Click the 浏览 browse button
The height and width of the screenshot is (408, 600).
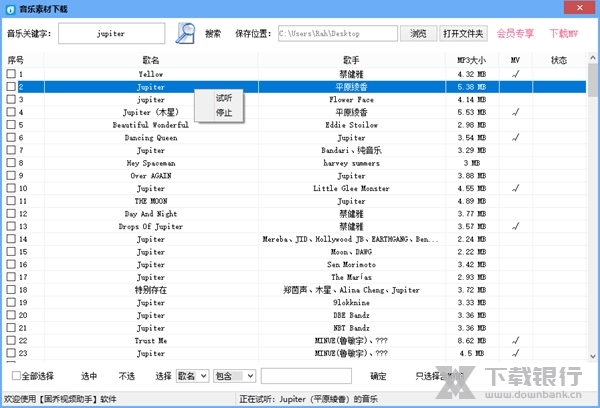pyautogui.click(x=418, y=34)
